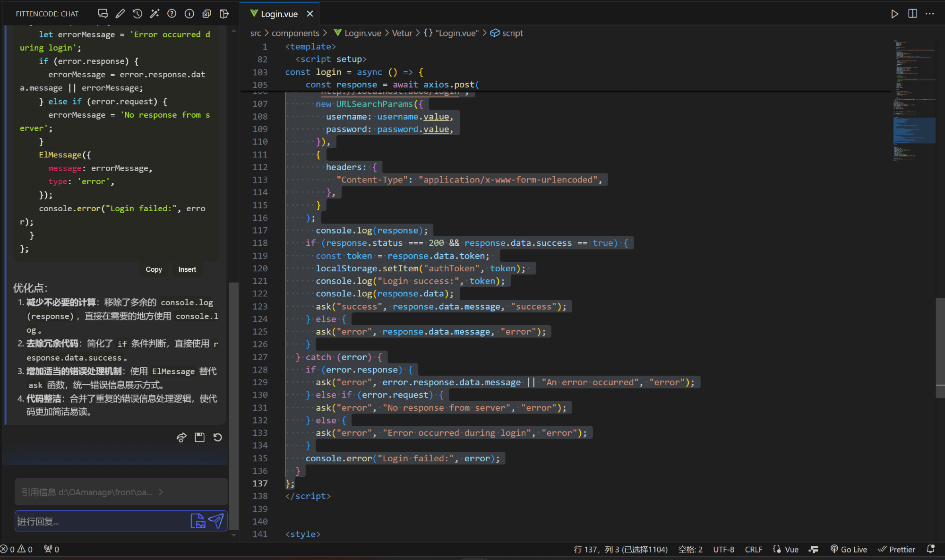Start the Go Live server

pos(849,549)
